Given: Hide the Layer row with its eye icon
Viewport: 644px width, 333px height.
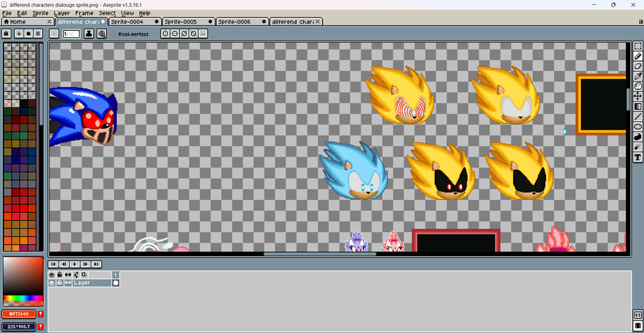Looking at the screenshot, I should [x=52, y=283].
